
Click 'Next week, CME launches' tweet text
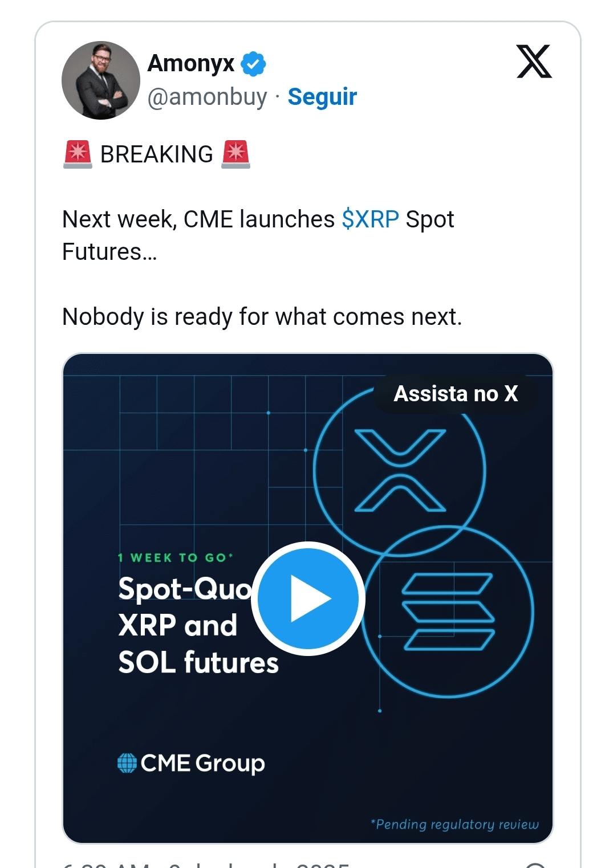pos(198,219)
